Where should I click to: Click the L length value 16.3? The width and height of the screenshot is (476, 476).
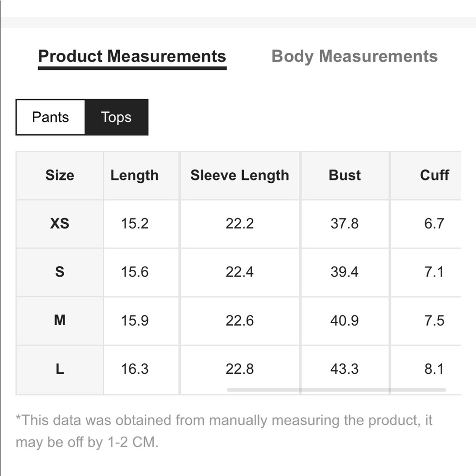click(135, 369)
